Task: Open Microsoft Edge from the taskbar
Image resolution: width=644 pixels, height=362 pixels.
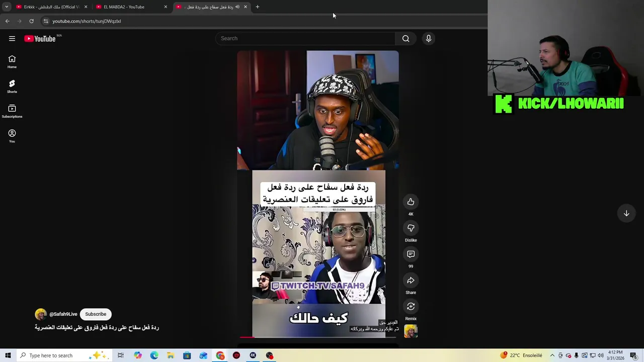Action: 154,355
